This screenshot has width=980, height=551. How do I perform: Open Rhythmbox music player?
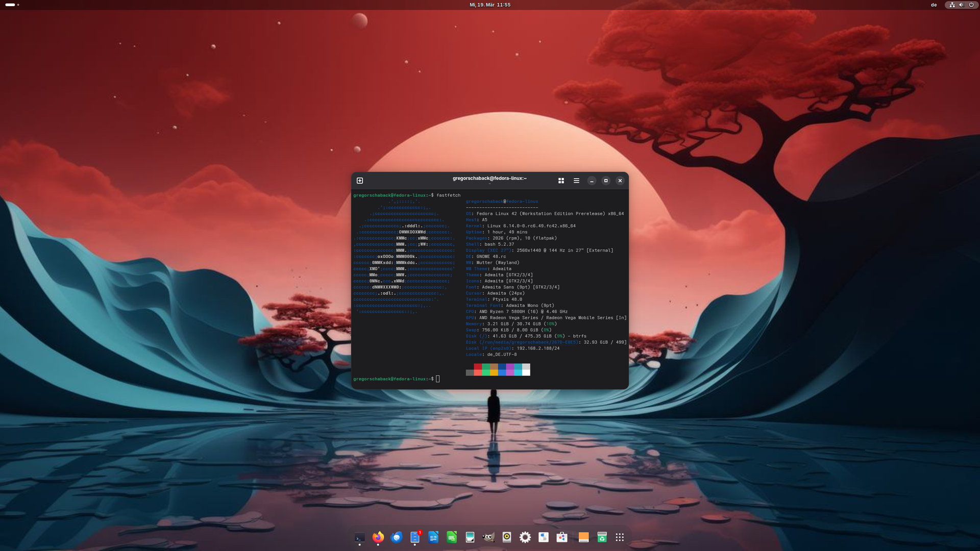click(x=507, y=537)
